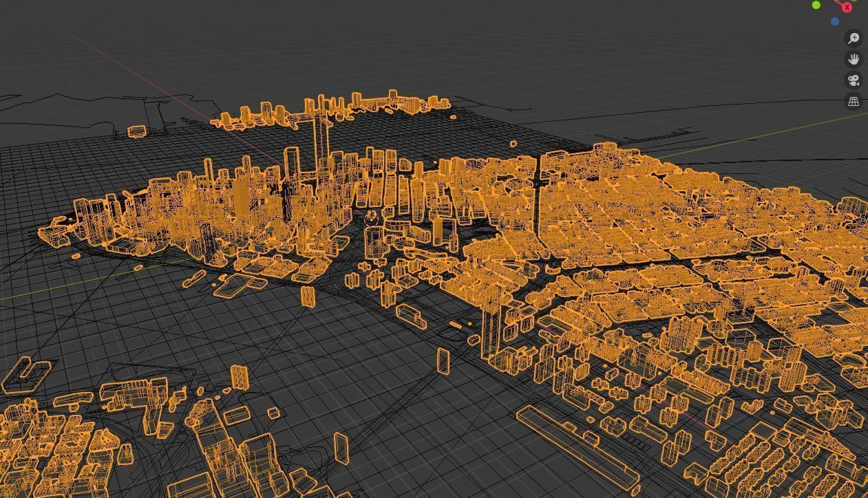
Task: Click the blue Z axis gizmo dot
Action: pyautogui.click(x=835, y=21)
